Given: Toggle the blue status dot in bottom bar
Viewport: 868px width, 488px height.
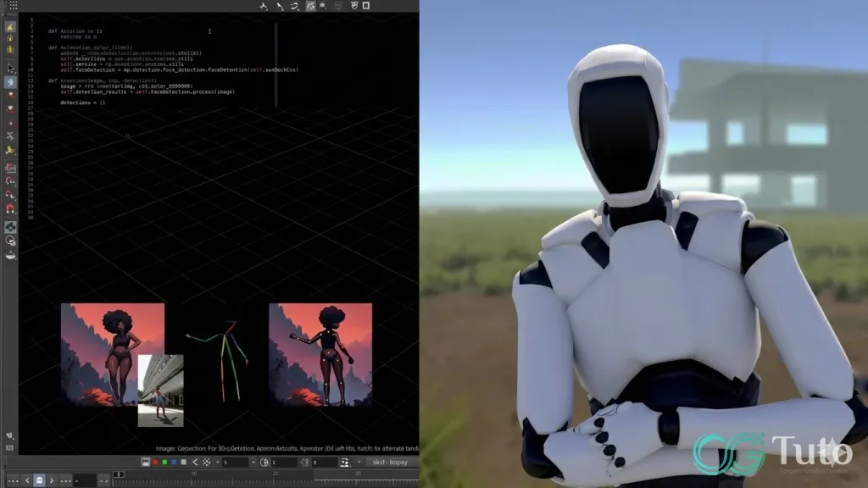Looking at the screenshot, I should tap(174, 462).
